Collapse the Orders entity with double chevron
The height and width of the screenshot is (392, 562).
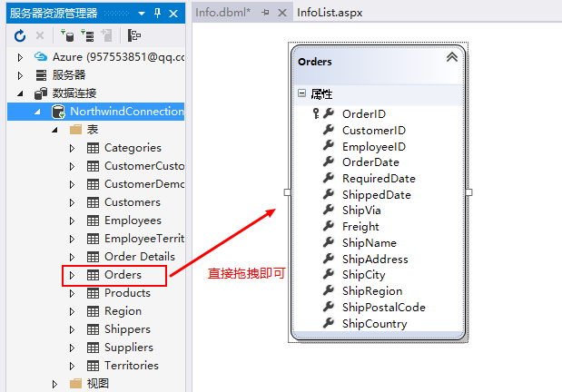[x=452, y=57]
